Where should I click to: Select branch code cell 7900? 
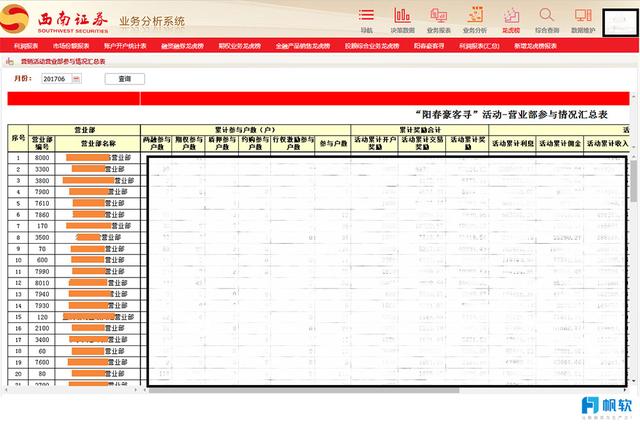coord(42,192)
